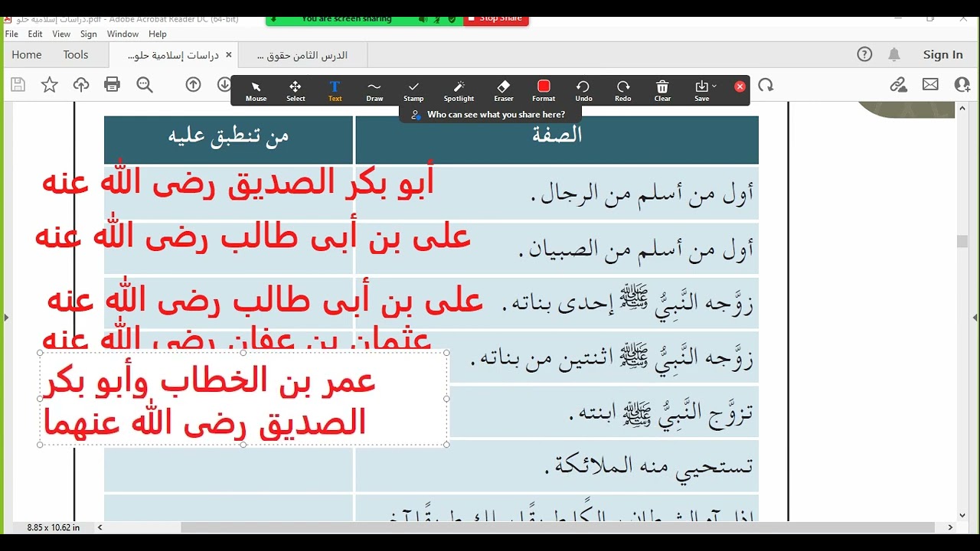Open the Window menu
980x551 pixels.
[122, 34]
